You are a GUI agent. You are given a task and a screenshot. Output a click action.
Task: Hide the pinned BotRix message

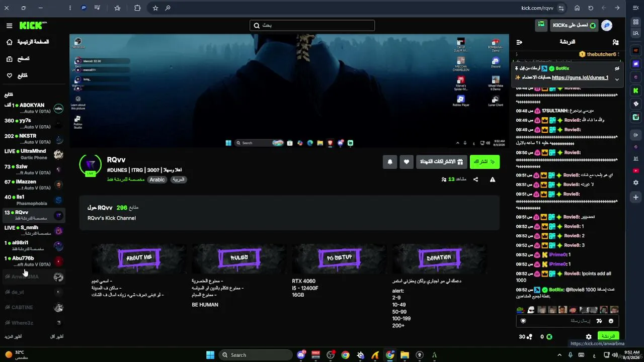tap(617, 68)
